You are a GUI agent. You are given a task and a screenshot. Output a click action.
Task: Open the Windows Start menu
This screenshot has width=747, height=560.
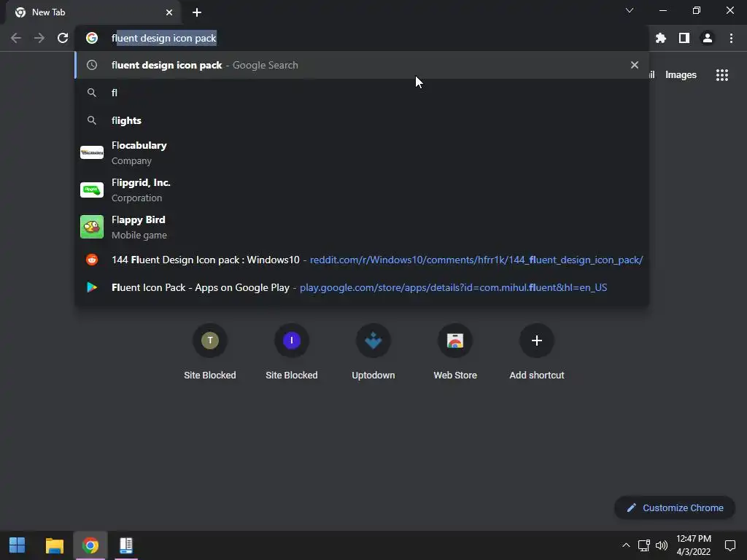click(x=18, y=545)
